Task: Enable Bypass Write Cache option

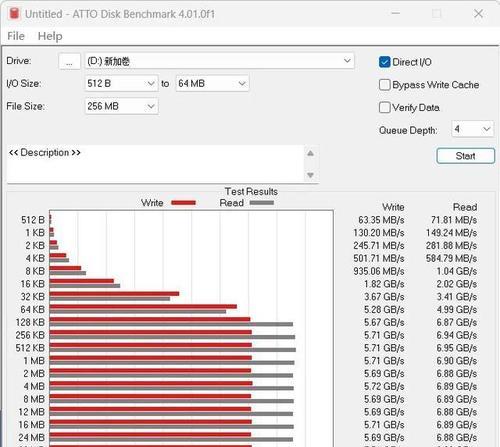Action: [x=384, y=85]
